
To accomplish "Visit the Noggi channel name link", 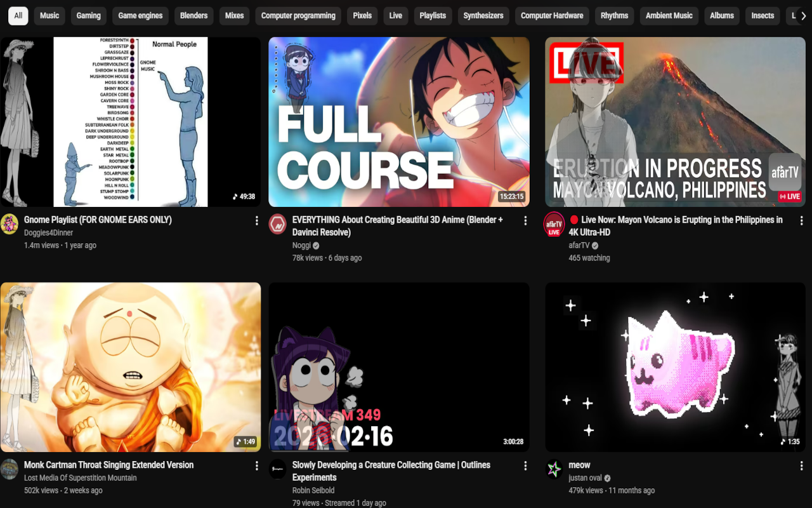I will tap(301, 246).
